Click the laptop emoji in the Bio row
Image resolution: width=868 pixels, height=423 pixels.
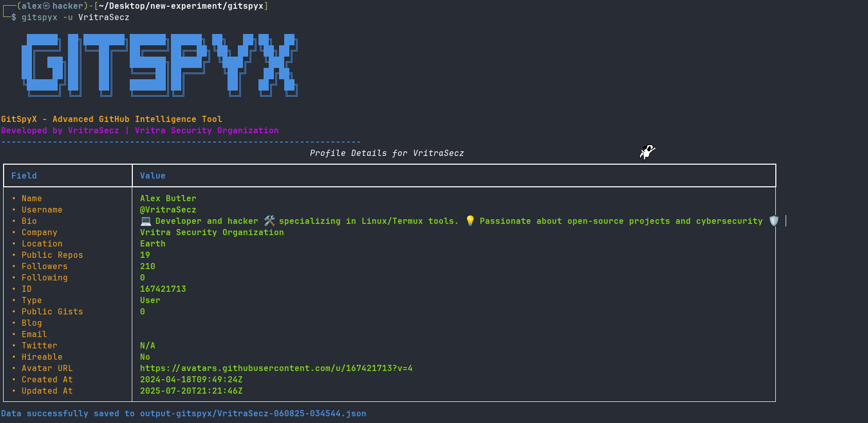[146, 221]
